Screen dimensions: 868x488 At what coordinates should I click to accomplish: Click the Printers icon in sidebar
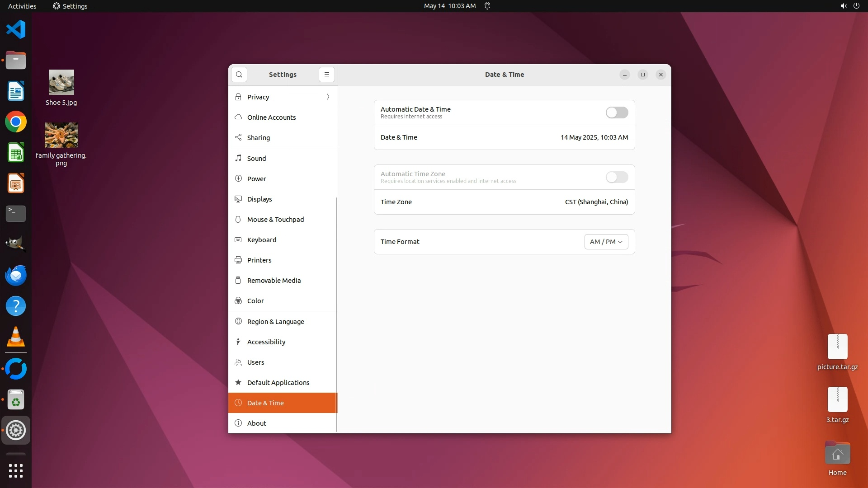point(238,260)
